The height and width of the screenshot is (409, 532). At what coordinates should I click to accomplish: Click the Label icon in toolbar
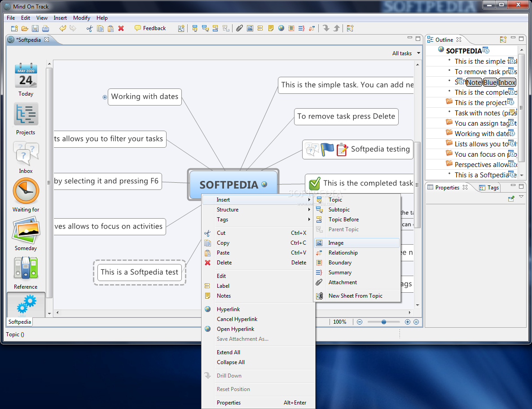260,29
